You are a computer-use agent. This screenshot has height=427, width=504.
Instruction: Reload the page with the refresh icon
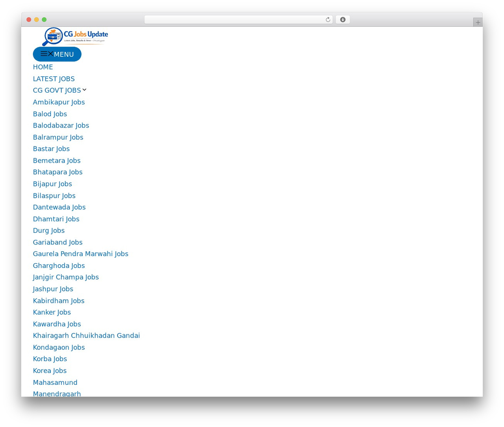pos(328,20)
